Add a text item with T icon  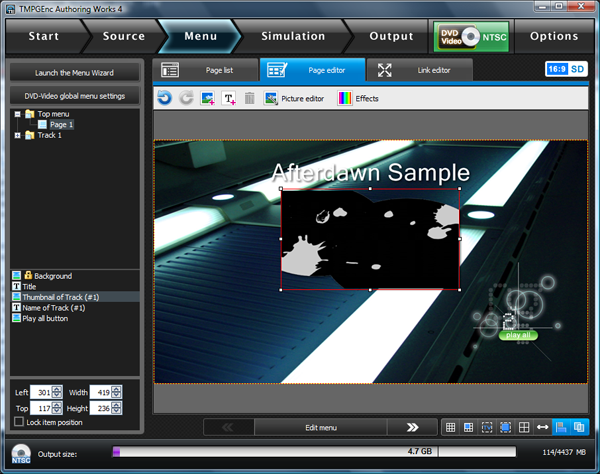[x=229, y=99]
